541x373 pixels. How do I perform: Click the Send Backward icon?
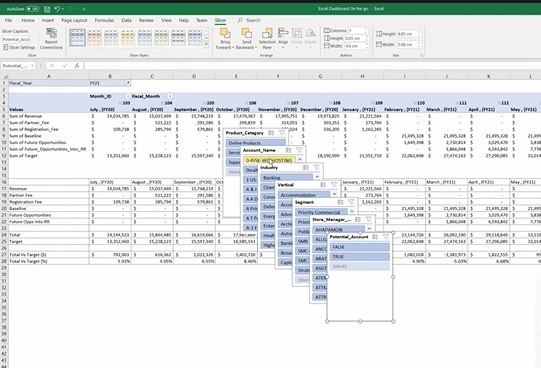coord(246,33)
